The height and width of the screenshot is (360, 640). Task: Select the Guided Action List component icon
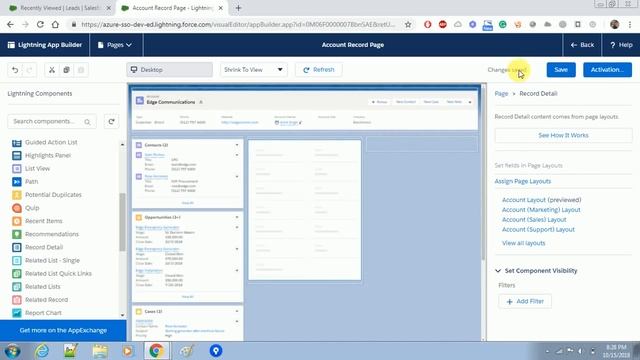tap(17, 142)
